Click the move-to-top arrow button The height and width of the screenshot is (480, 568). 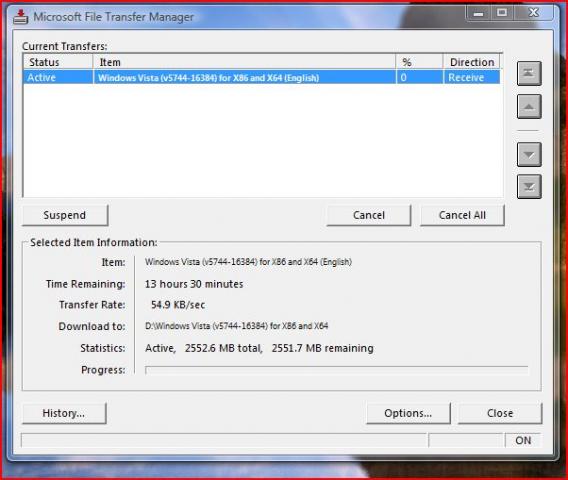529,74
